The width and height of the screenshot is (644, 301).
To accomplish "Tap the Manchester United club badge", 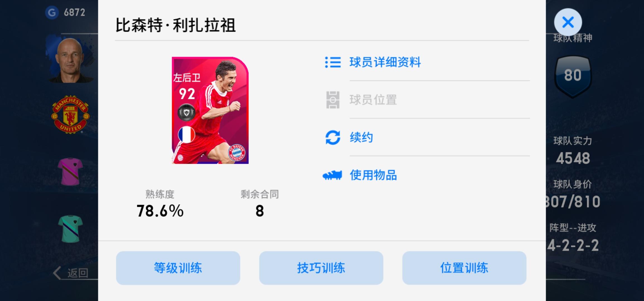I will click(x=71, y=115).
